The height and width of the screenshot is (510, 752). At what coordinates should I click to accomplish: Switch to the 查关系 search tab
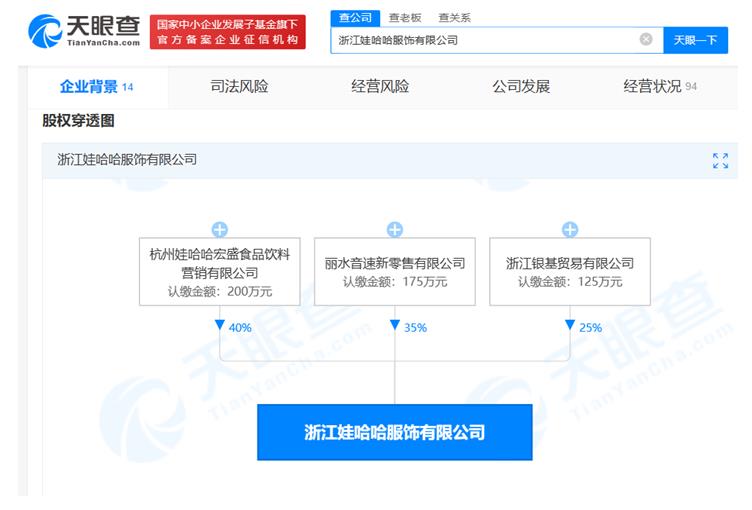point(454,18)
